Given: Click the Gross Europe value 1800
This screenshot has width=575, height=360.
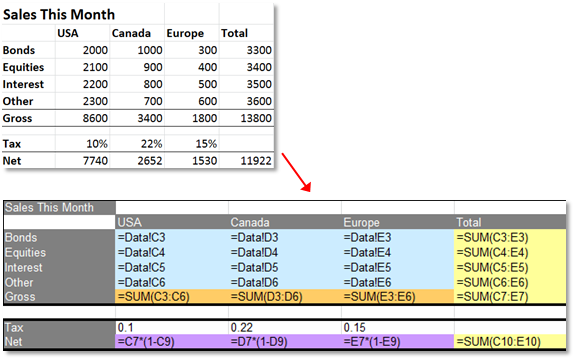Looking at the screenshot, I should coord(205,118).
